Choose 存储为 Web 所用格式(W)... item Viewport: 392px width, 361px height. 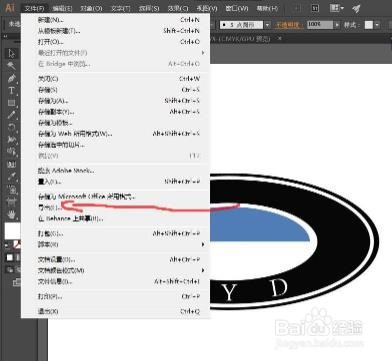click(115, 134)
